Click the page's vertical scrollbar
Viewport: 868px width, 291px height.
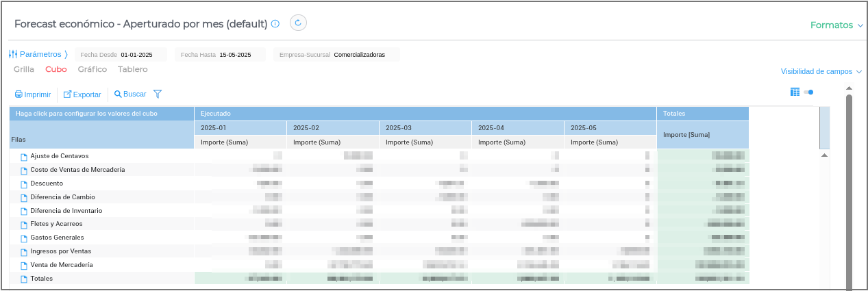pyautogui.click(x=849, y=192)
